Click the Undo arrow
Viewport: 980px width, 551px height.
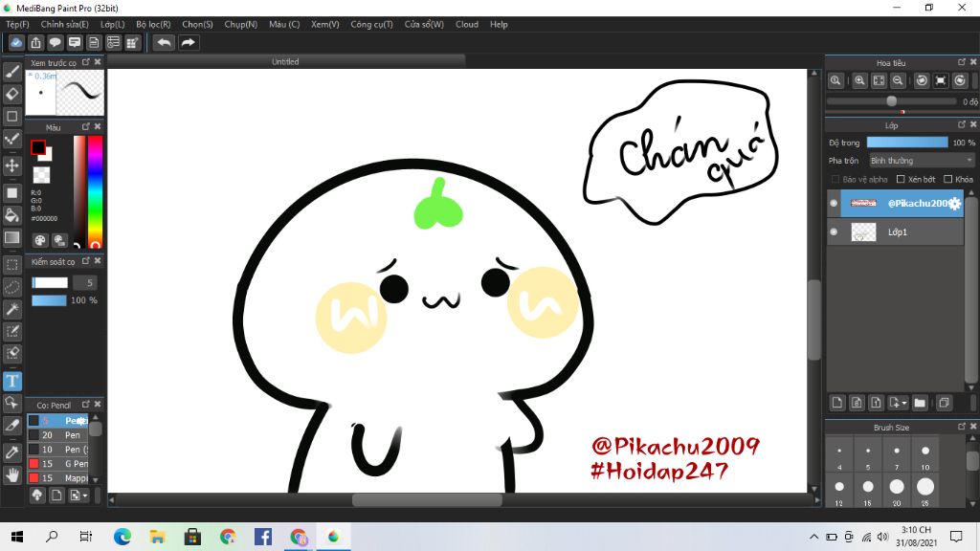(x=164, y=42)
